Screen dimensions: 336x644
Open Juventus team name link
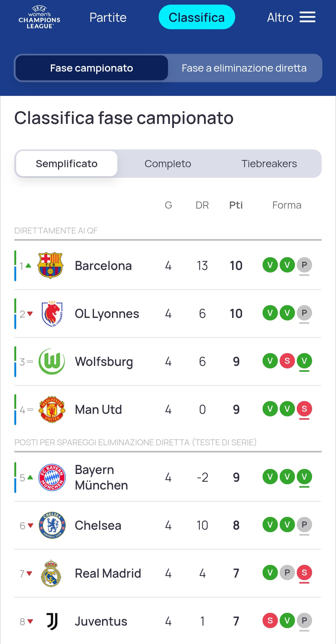coord(101,622)
